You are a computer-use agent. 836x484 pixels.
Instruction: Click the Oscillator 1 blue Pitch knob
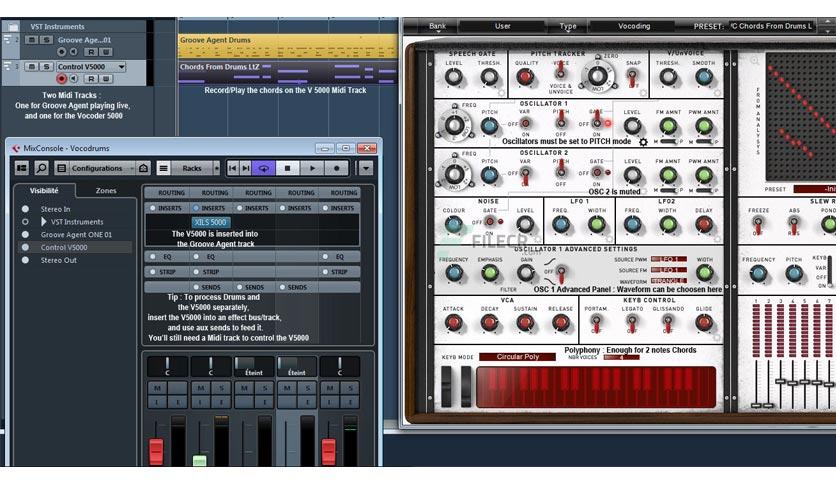click(x=489, y=127)
